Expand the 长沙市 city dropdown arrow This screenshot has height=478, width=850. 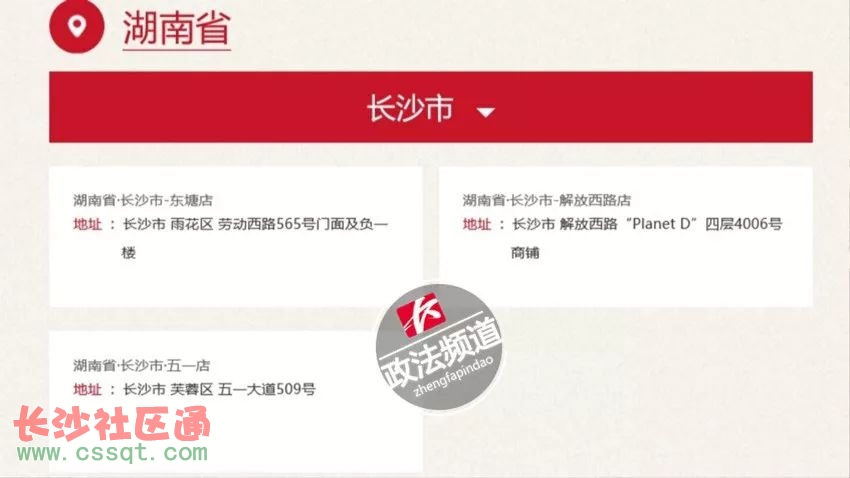pos(485,112)
